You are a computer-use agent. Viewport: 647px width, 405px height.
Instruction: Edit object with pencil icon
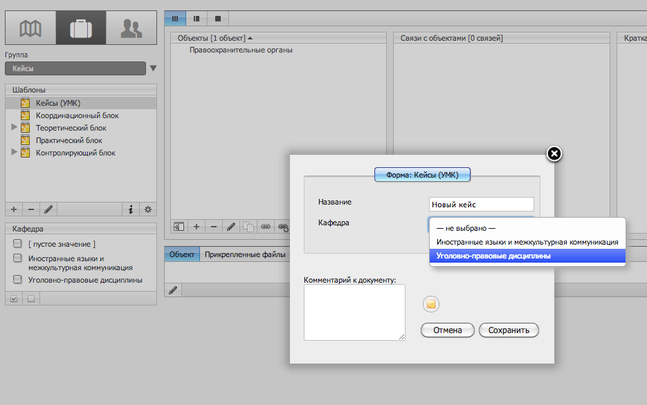pos(231,226)
